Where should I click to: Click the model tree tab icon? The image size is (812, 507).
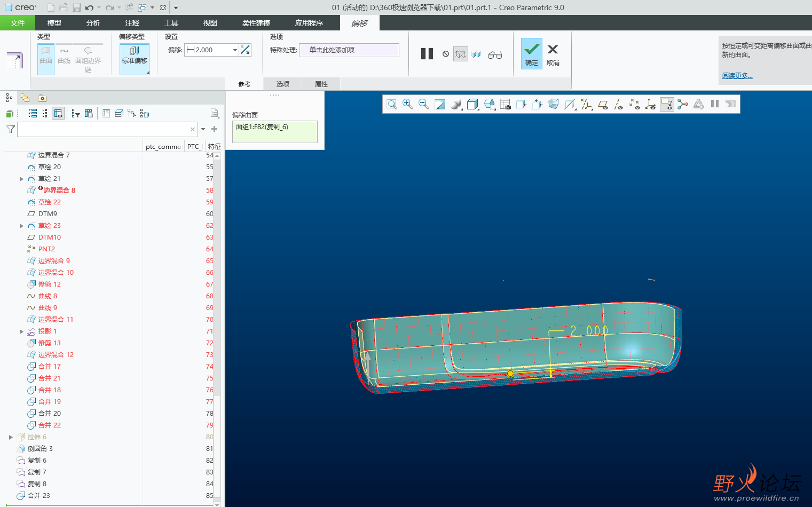9,98
